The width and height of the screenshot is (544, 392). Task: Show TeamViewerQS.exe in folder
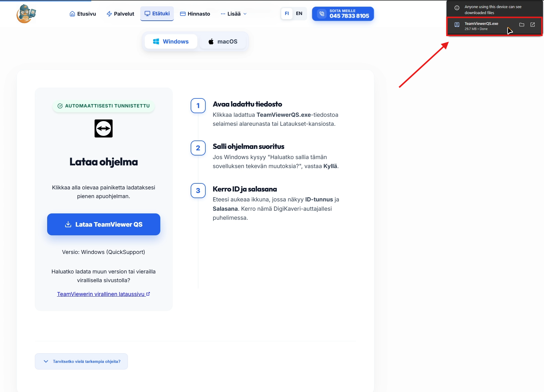[522, 25]
